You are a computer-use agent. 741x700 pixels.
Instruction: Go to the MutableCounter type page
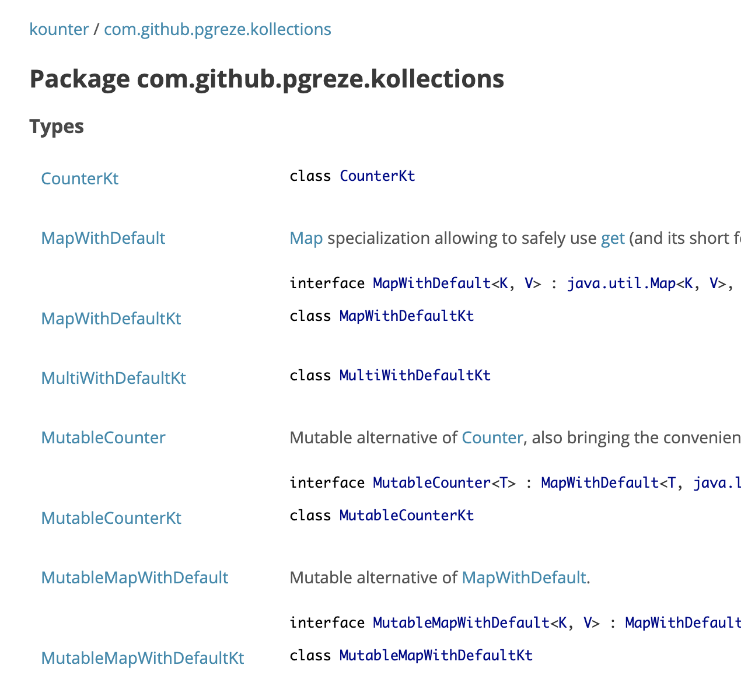tap(103, 437)
